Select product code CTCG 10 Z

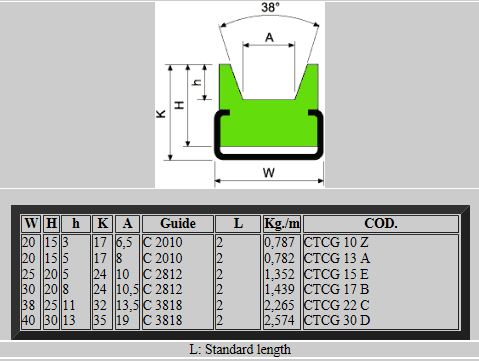coord(336,242)
